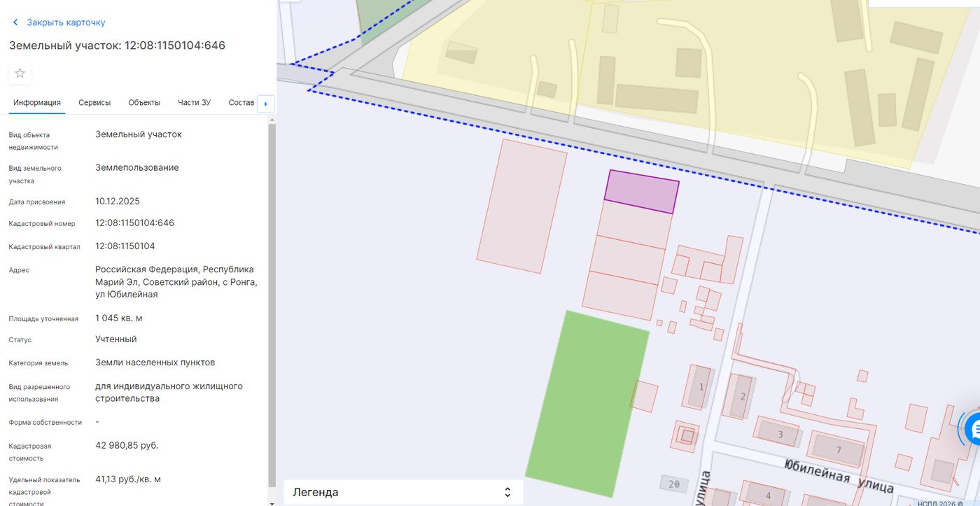
Task: Select the green highlighted parcel on map
Action: (x=587, y=404)
